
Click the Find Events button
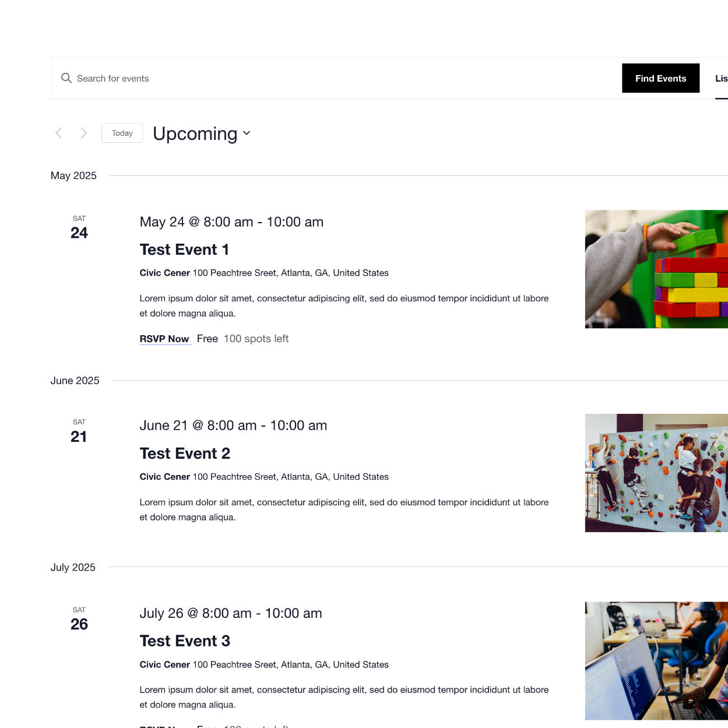(660, 78)
